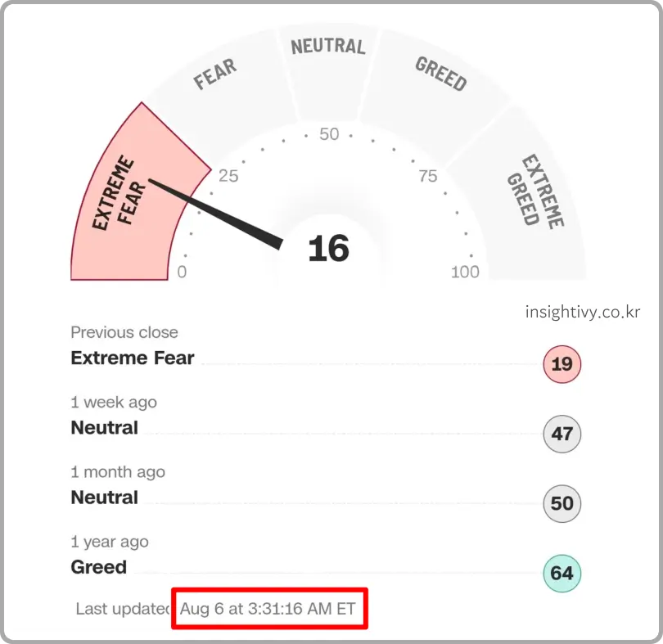Click the 100 mark on gauge scale

pyautogui.click(x=465, y=272)
